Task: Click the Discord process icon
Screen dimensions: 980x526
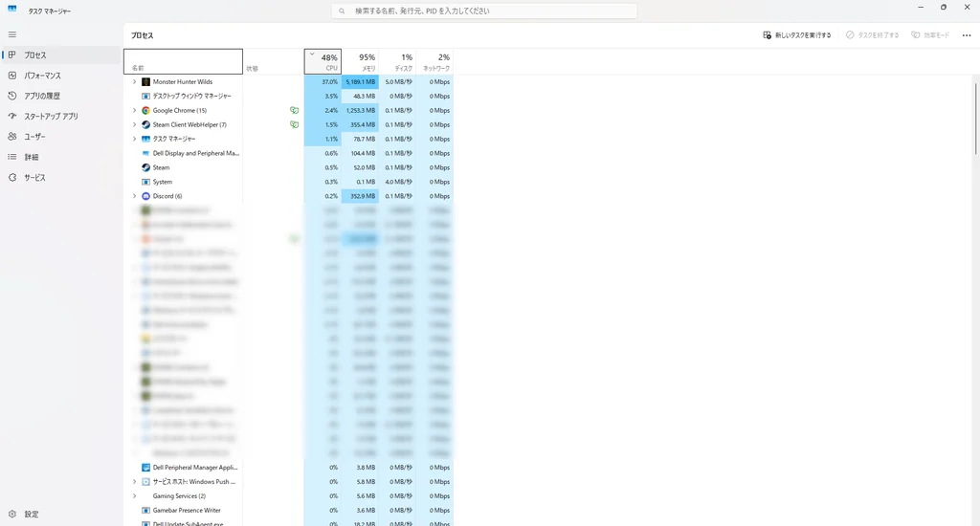Action: coord(145,196)
